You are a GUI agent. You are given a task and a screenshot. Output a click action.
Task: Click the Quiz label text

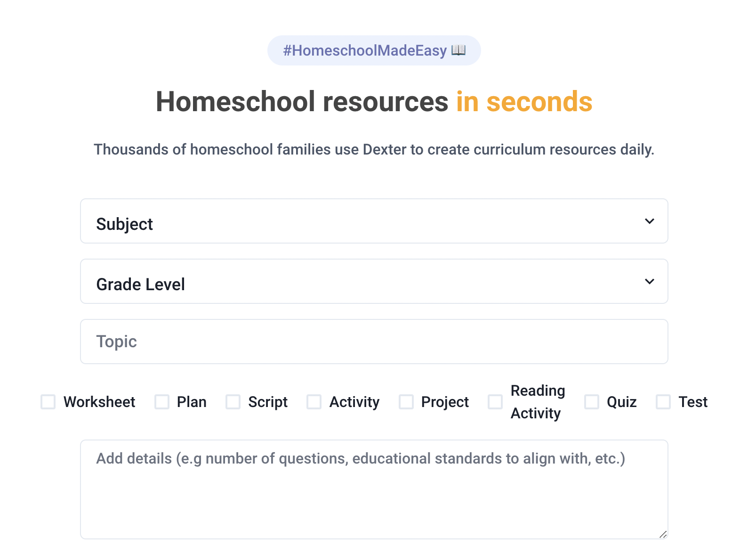click(x=621, y=402)
